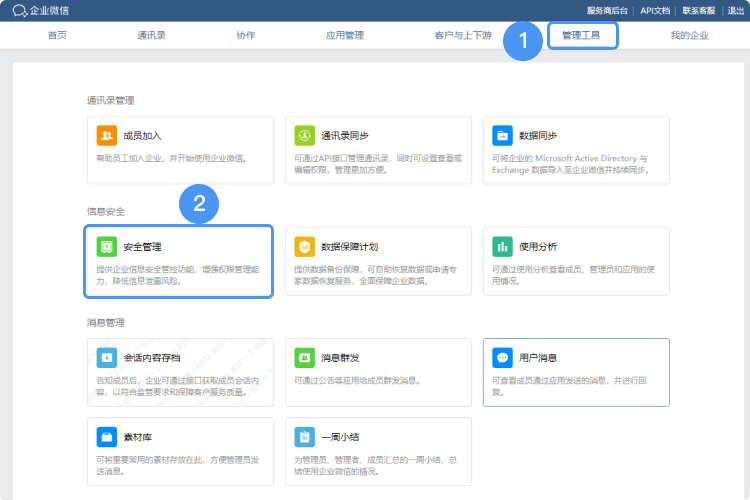Image resolution: width=750 pixels, height=500 pixels.
Task: Click the 用户消息 card title
Action: click(538, 358)
